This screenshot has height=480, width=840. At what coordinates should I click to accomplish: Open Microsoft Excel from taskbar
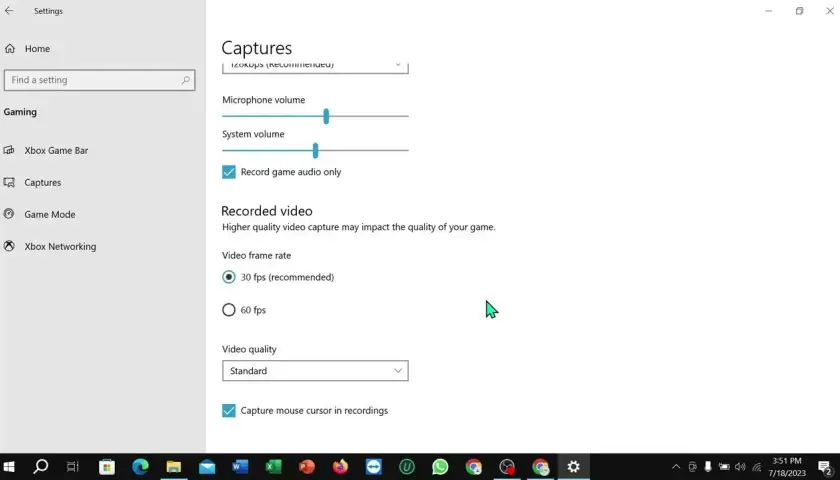[273, 467]
